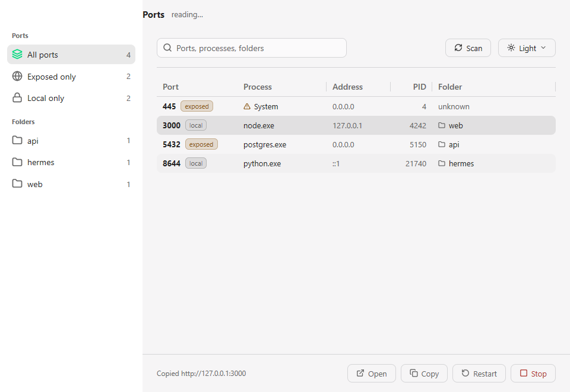Select the web folder filter

(x=71, y=184)
